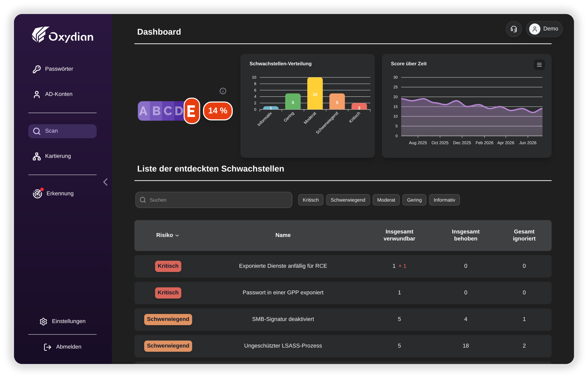Click the grade E score badge
This screenshot has height=378, width=588.
(192, 111)
